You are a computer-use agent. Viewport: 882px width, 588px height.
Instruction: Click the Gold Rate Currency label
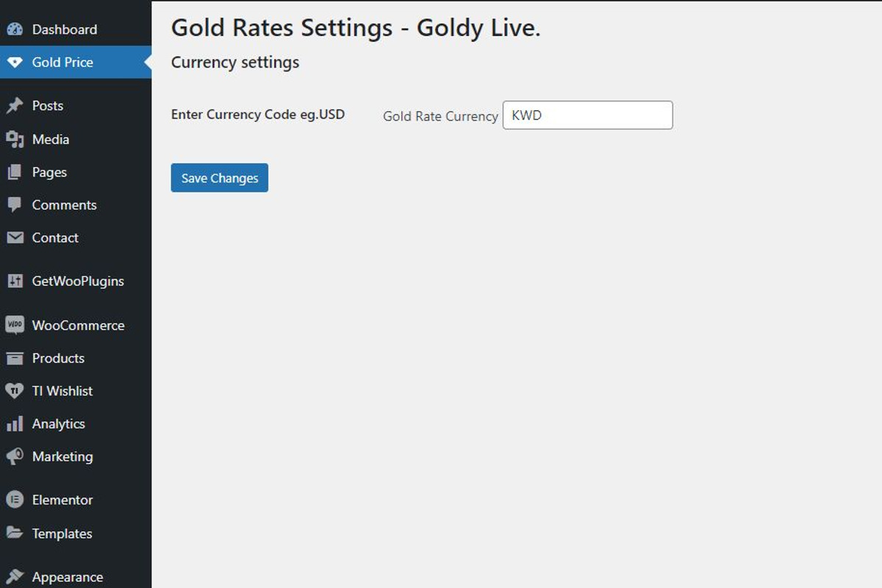click(x=440, y=116)
